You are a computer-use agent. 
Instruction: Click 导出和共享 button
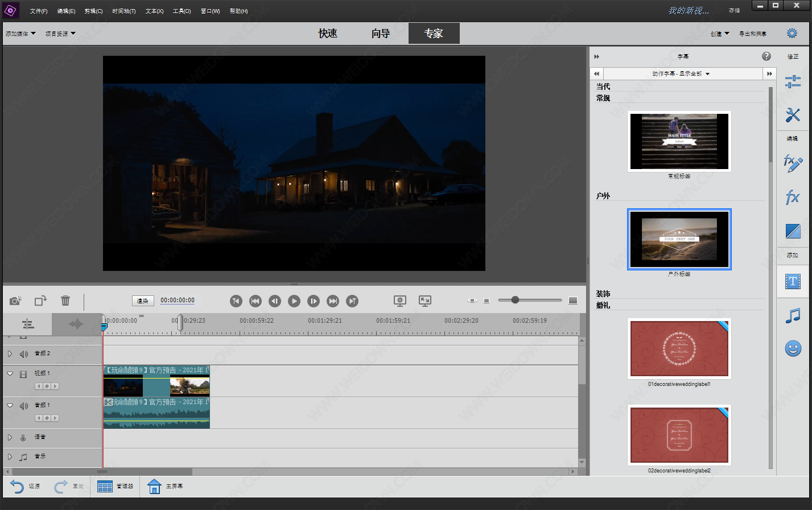pyautogui.click(x=753, y=34)
